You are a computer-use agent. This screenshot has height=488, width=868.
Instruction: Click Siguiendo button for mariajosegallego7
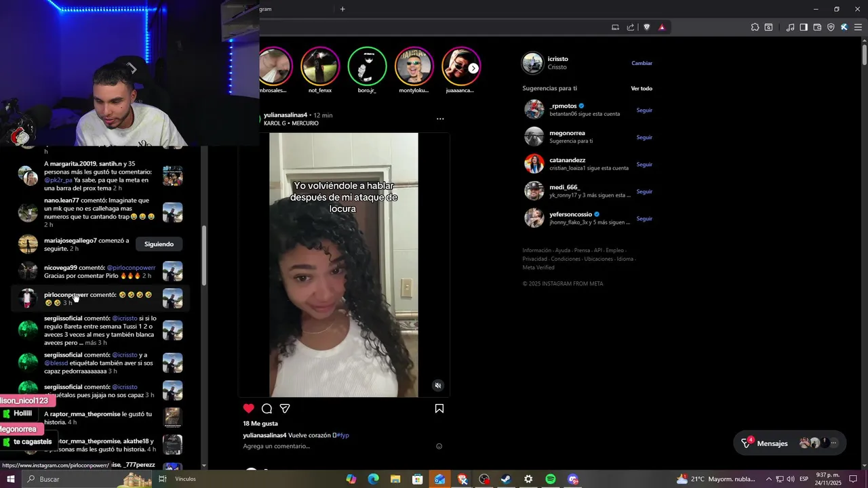pyautogui.click(x=159, y=244)
